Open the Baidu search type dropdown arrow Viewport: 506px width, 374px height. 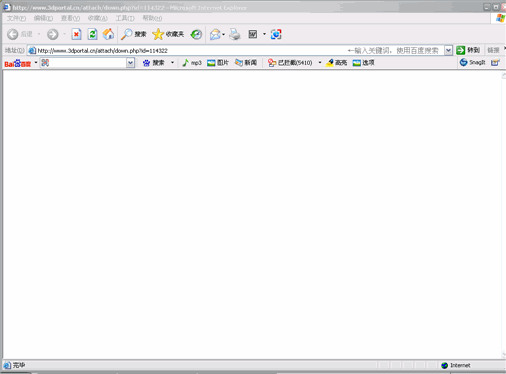[x=172, y=63]
